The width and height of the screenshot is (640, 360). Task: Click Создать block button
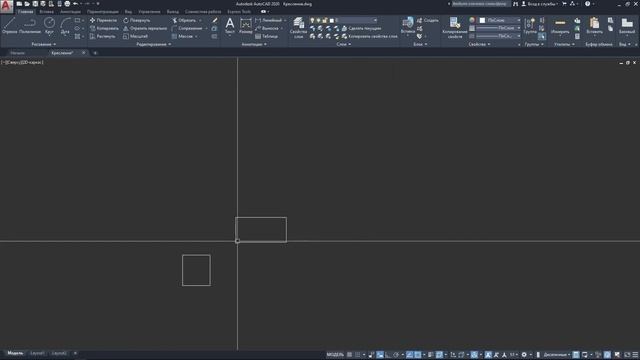(x=428, y=20)
